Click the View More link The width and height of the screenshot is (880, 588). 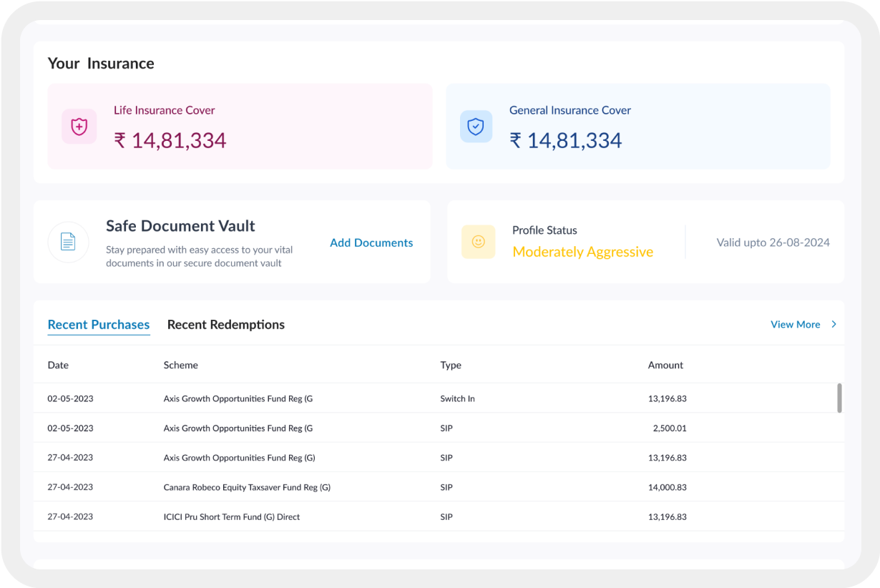[x=795, y=324]
